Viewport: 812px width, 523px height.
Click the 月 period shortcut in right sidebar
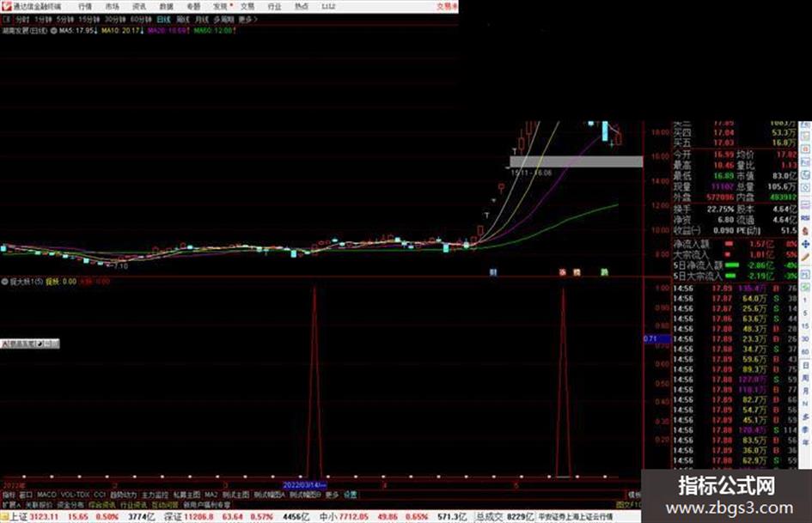[x=805, y=392]
